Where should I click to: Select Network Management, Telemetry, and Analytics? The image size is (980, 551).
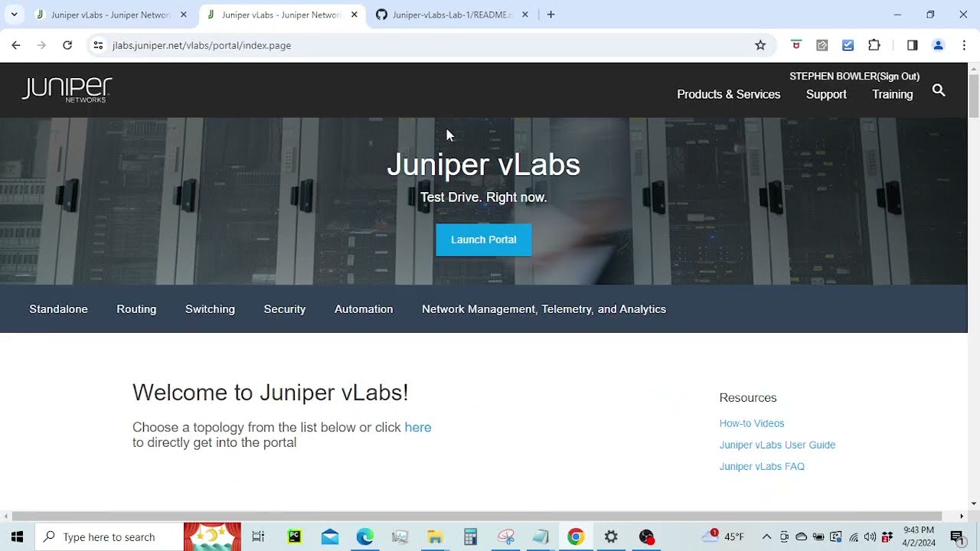click(x=544, y=309)
